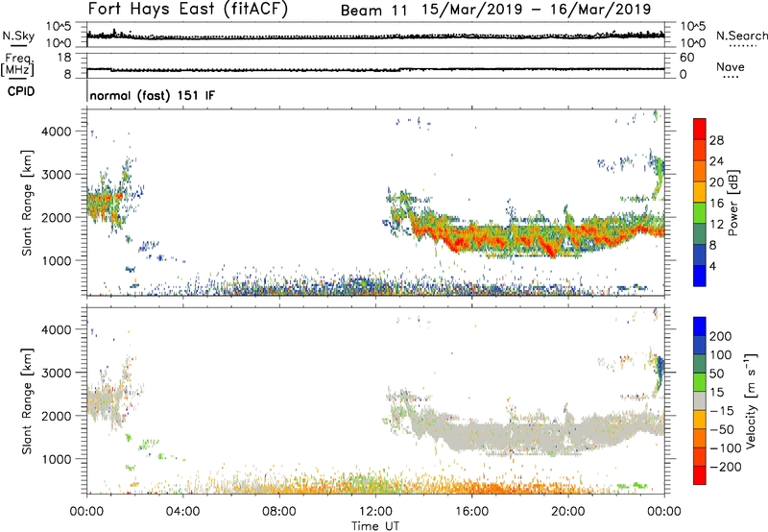Click the 'CPID' label
The width and height of the screenshot is (768, 532).
(21, 91)
